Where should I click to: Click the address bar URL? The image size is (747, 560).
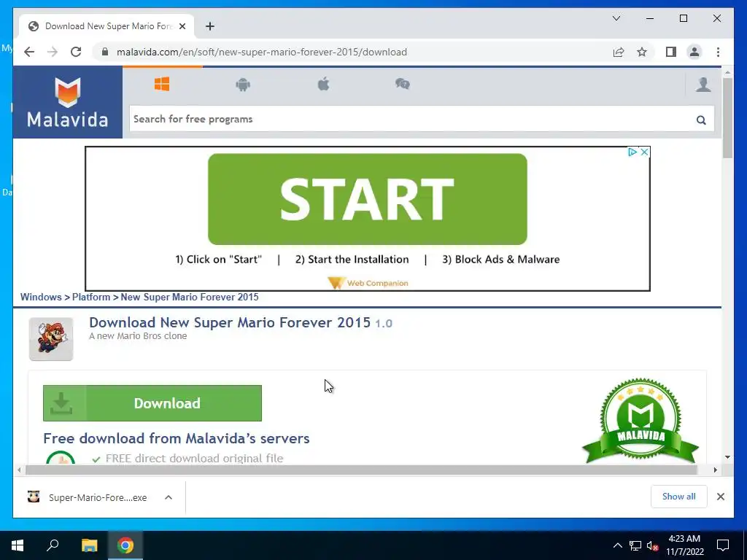[262, 52]
